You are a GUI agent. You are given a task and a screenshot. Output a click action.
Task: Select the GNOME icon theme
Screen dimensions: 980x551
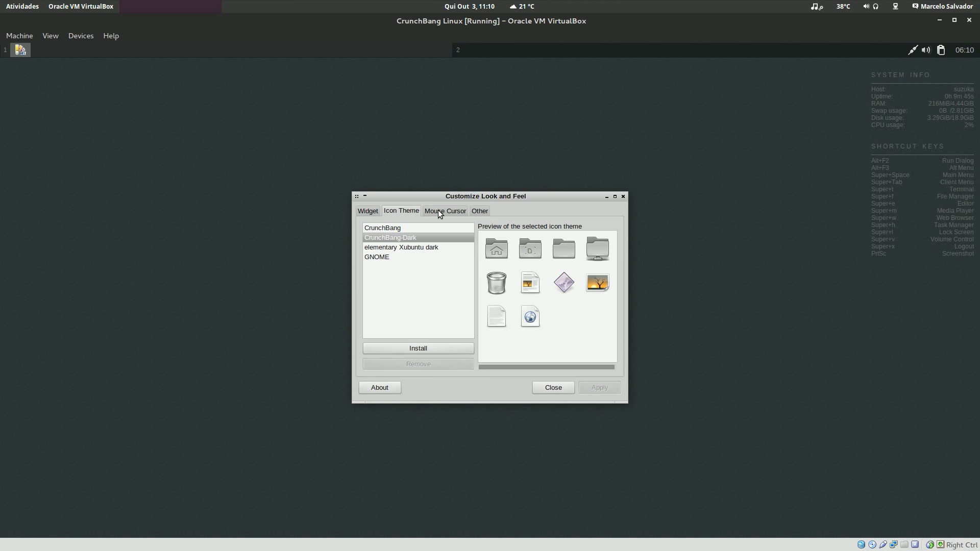click(x=418, y=257)
